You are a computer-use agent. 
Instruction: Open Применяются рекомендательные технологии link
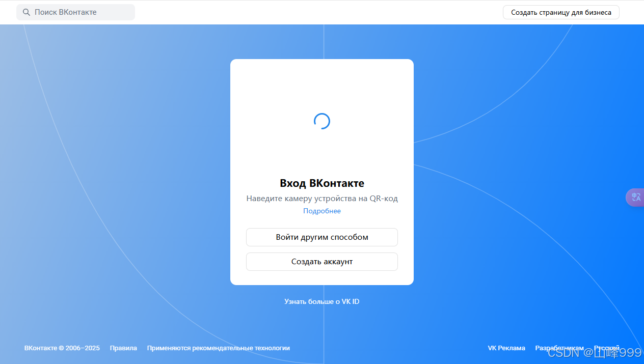(219, 348)
